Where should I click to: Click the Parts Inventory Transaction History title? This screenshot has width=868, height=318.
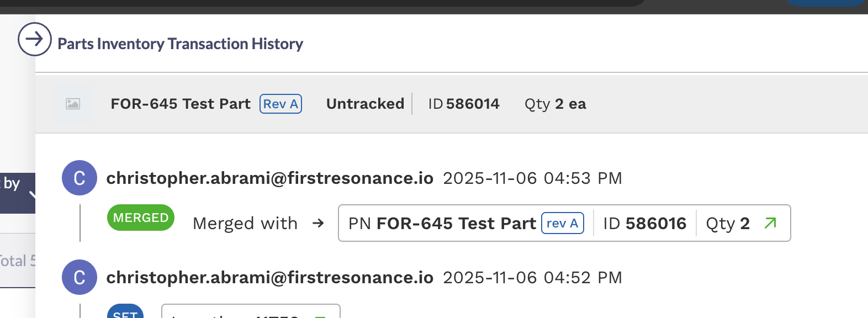point(180,44)
